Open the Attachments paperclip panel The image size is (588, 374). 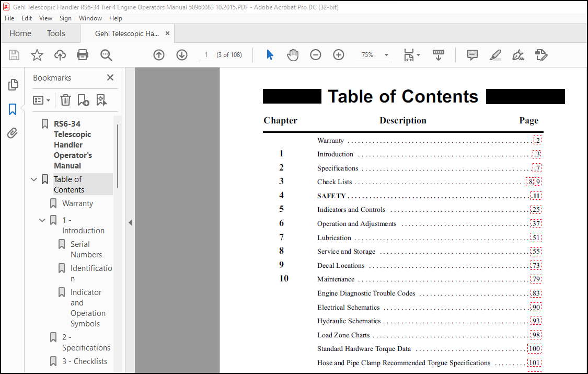click(x=13, y=133)
